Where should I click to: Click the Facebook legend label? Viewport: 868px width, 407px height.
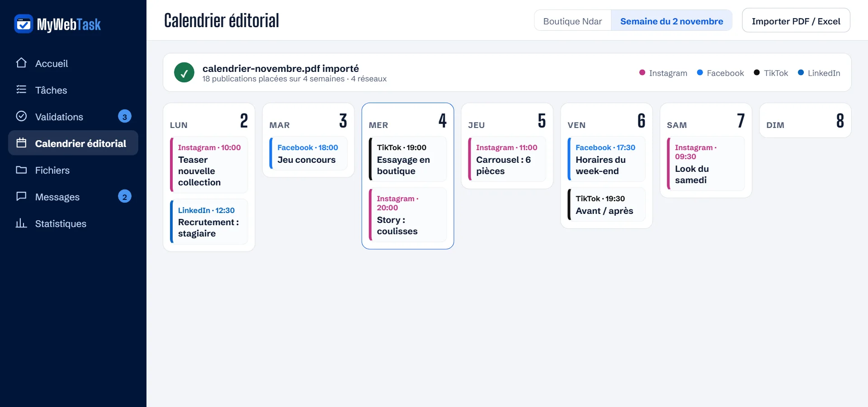coord(725,73)
